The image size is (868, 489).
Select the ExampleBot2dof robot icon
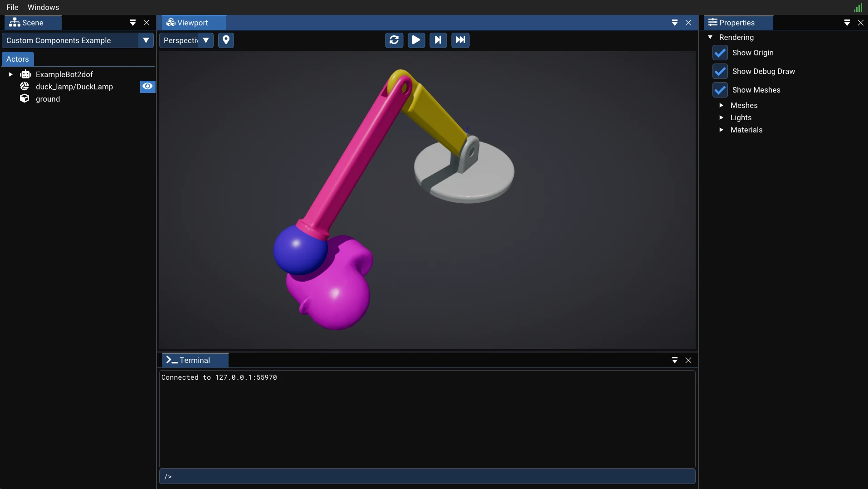[x=25, y=74]
